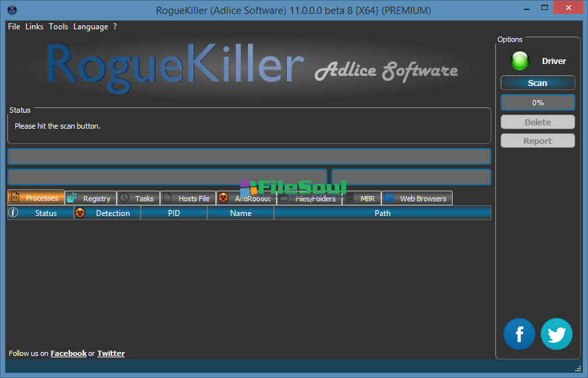Open the ? help menu
588x378 pixels.
tap(115, 27)
